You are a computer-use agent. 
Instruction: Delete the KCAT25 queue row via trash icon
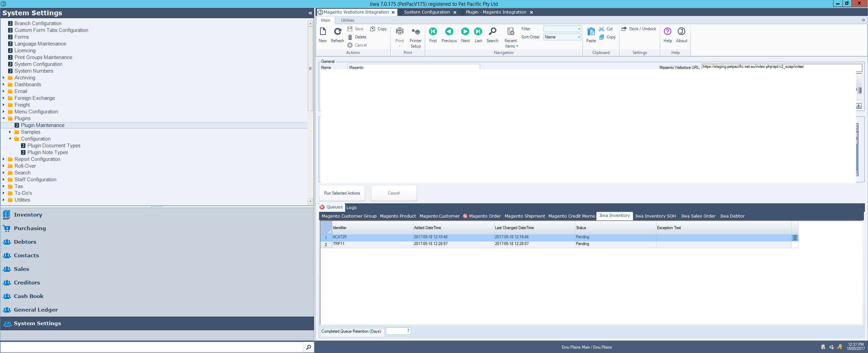(794, 238)
